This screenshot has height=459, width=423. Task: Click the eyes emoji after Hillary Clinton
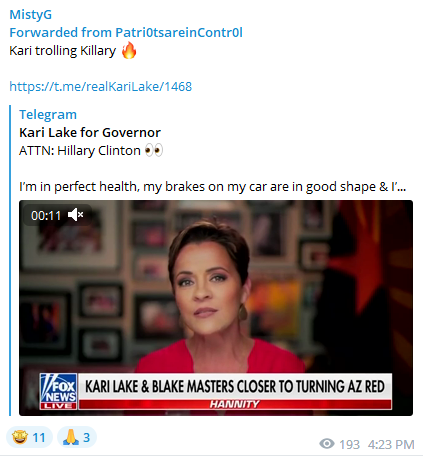[x=154, y=150]
